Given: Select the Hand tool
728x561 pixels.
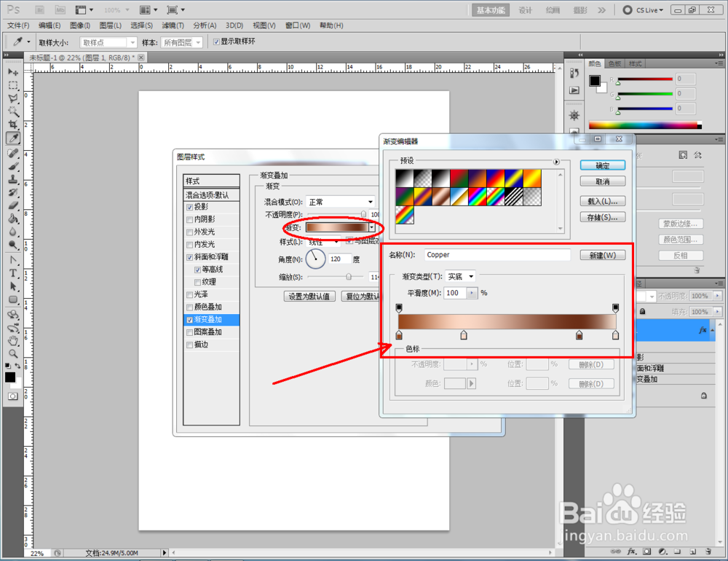Looking at the screenshot, I should (x=13, y=341).
